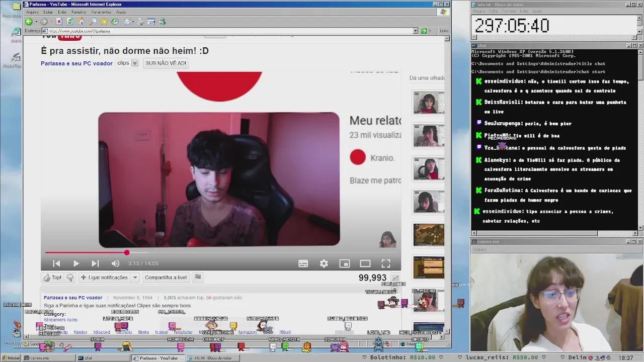
Task: Click the green Go arrow beside address bar
Action: coord(424,31)
